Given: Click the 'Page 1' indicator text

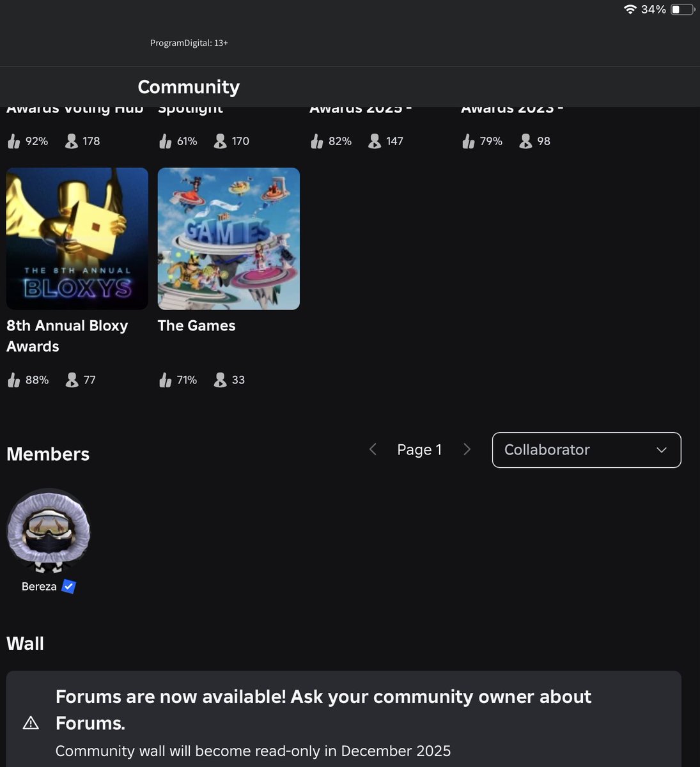Looking at the screenshot, I should (x=419, y=450).
